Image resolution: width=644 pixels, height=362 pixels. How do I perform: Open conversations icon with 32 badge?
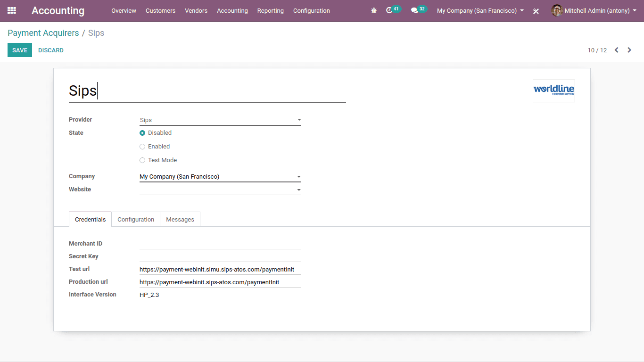(419, 10)
